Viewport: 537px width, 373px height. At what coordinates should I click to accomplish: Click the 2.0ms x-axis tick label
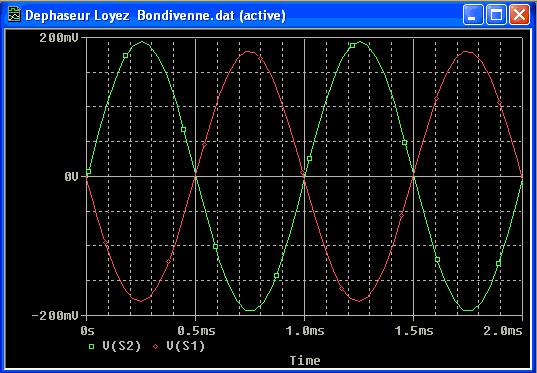point(502,331)
